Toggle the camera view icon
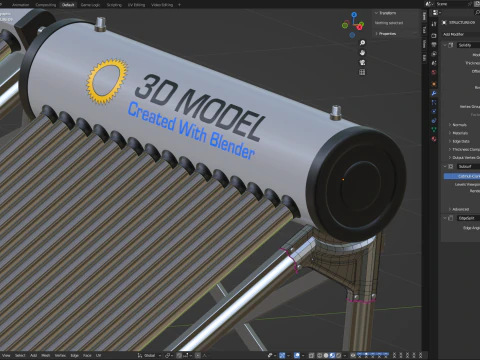Screen dimensions: 480x360 (362, 62)
